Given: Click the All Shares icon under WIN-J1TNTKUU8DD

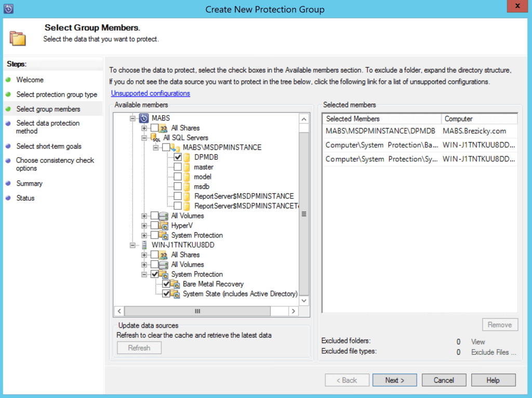Looking at the screenshot, I should tap(164, 255).
